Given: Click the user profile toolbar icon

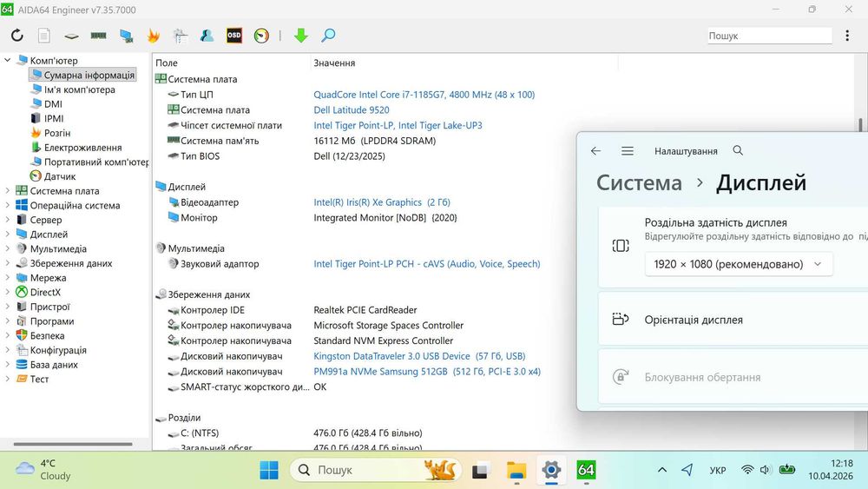Looking at the screenshot, I should 207,36.
